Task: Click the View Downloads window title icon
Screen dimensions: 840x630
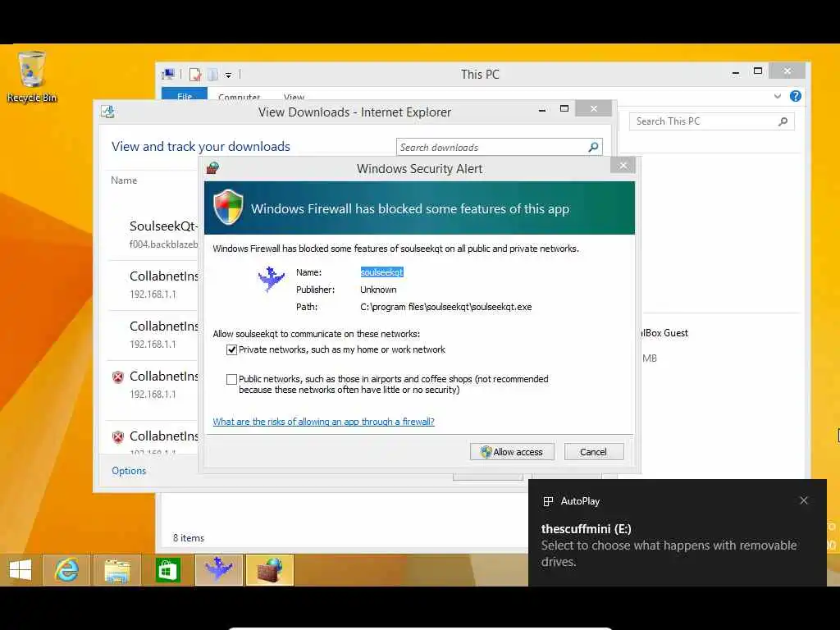Action: click(107, 112)
